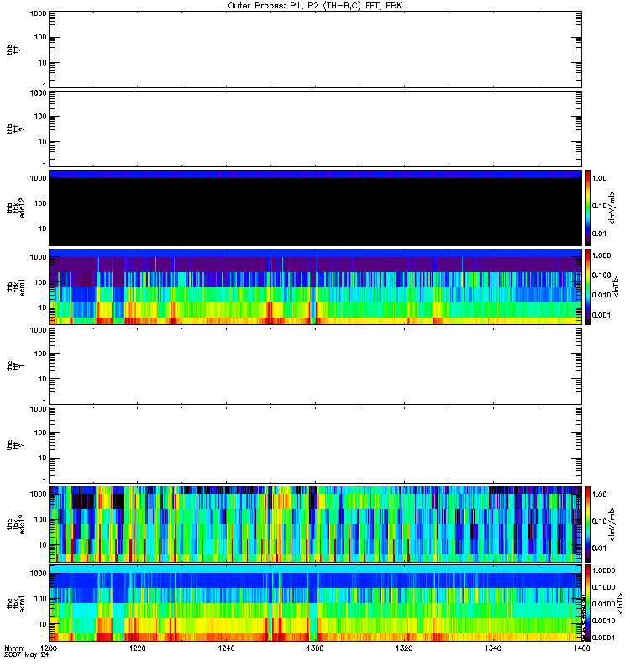Select the thb fbk scm1 spectrogram panel
The width and height of the screenshot is (630, 672).
tap(315, 286)
